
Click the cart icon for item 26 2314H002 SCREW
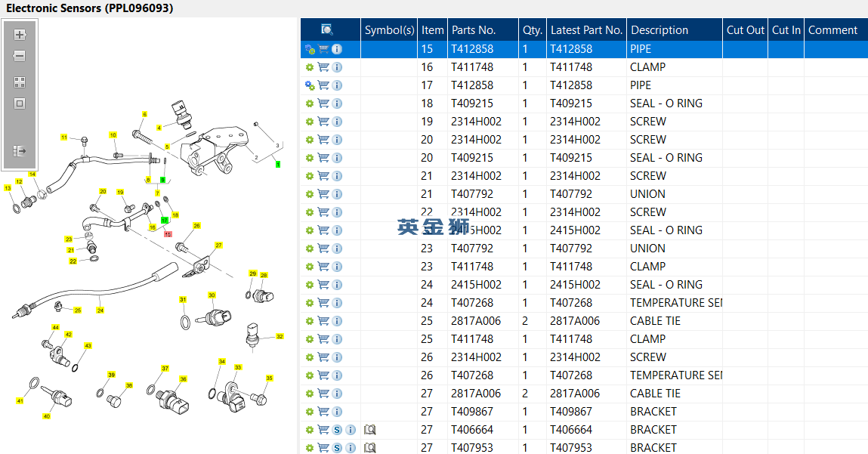(x=324, y=357)
